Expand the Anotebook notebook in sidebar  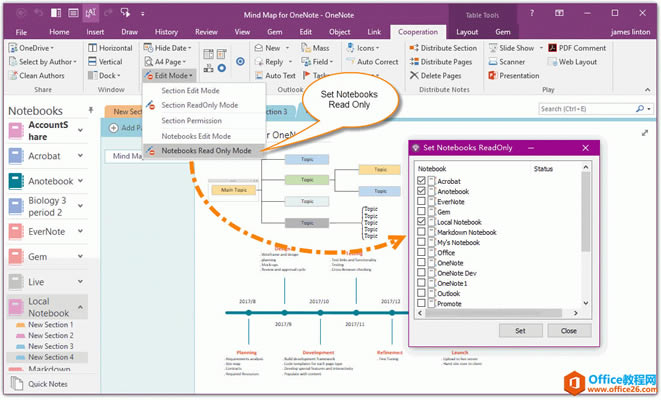[x=80, y=181]
